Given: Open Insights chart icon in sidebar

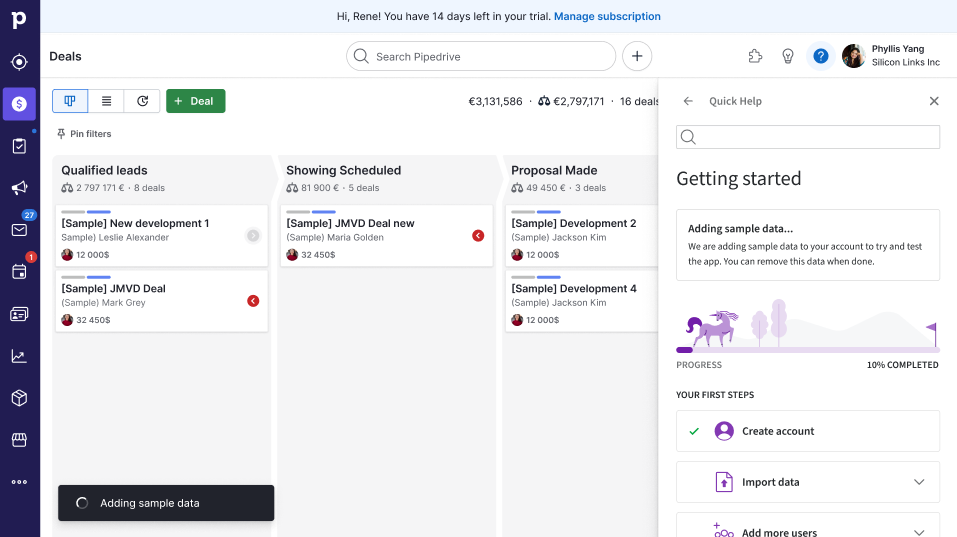Looking at the screenshot, I should (x=19, y=356).
